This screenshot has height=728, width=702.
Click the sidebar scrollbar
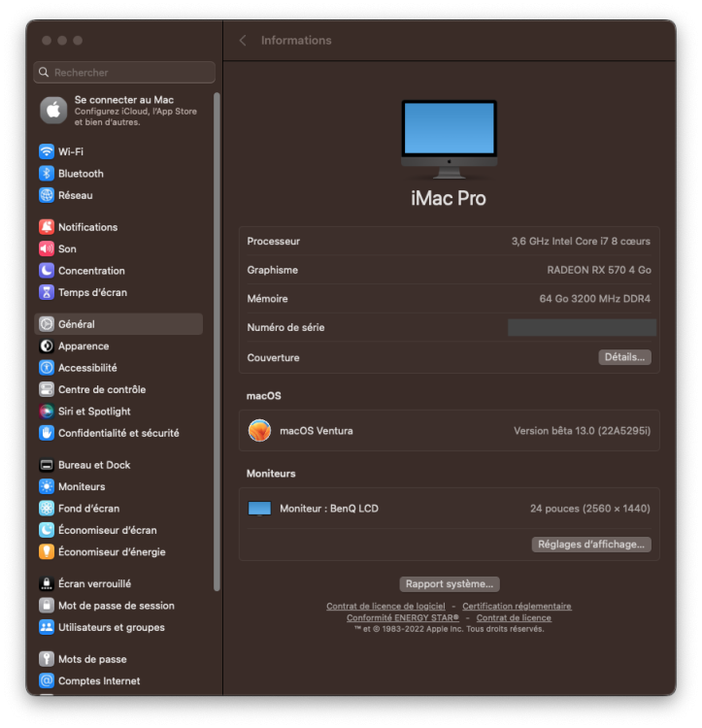217,342
